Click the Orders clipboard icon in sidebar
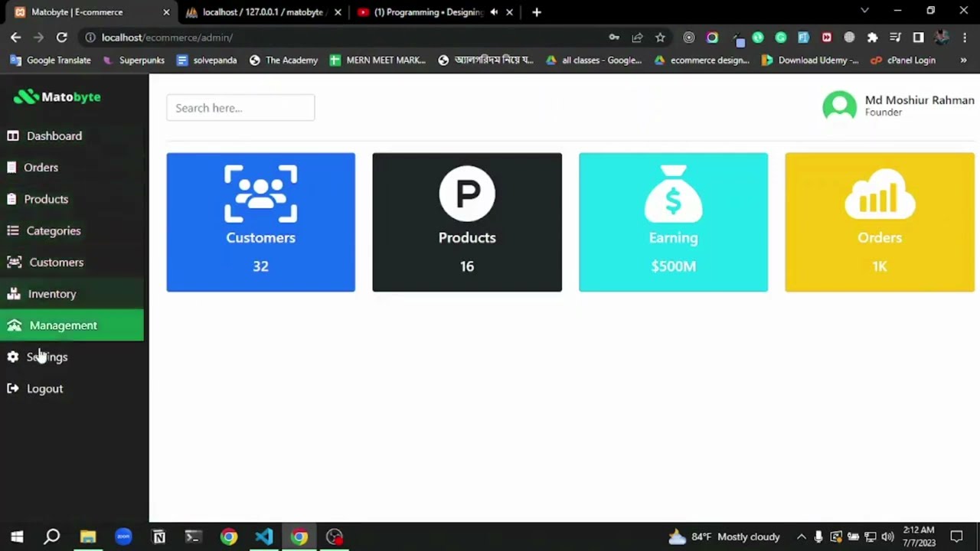Screen dimensions: 980x551 click(11, 167)
